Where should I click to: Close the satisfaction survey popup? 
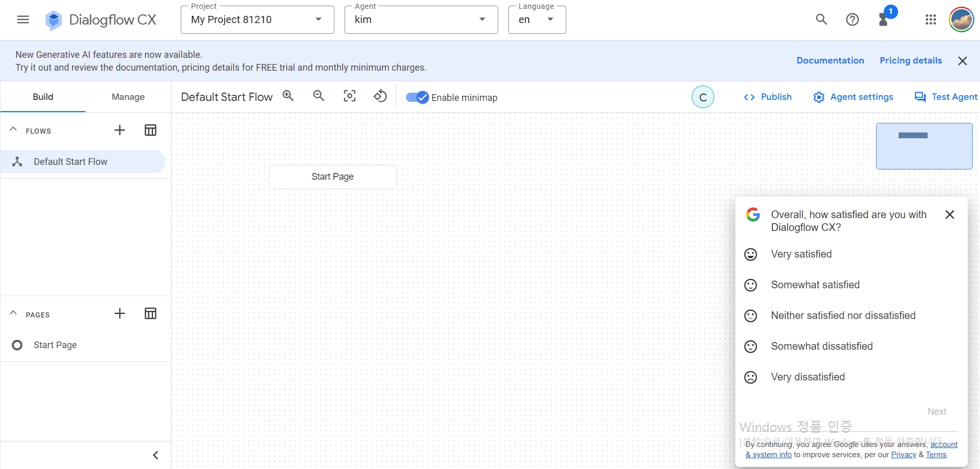coord(949,215)
